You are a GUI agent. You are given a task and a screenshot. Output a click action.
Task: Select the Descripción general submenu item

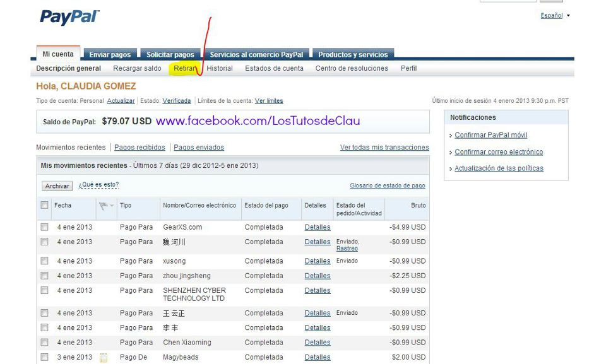point(68,68)
